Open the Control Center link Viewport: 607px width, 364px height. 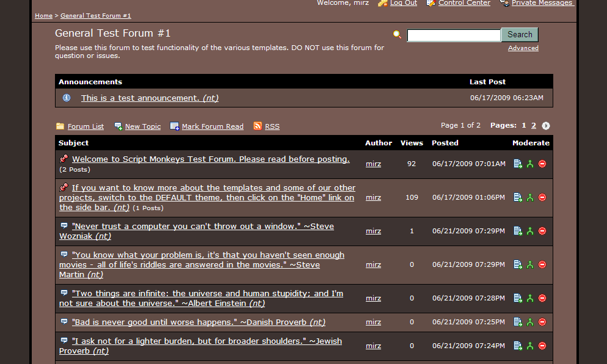[x=464, y=2]
